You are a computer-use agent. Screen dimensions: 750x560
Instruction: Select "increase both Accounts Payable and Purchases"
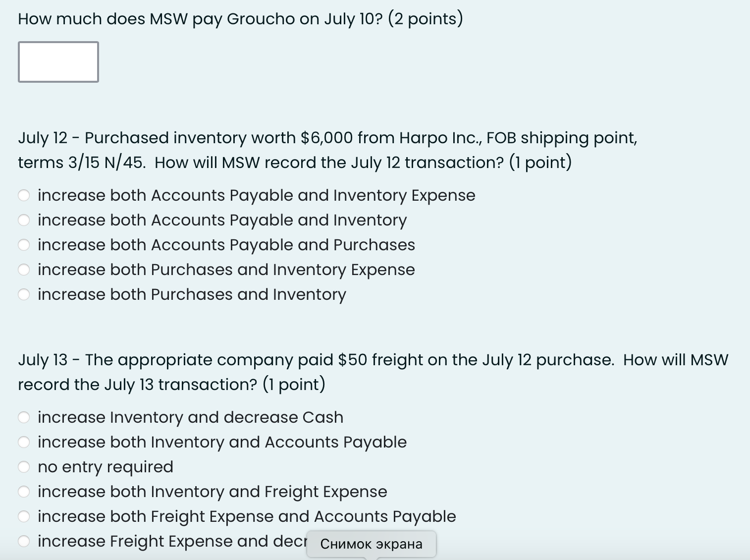click(24, 244)
